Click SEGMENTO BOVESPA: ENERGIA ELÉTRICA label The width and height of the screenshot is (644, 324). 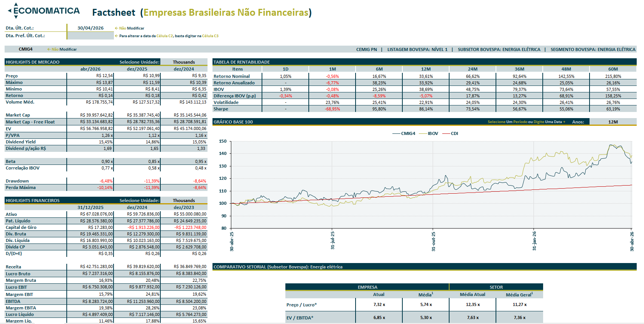point(593,49)
